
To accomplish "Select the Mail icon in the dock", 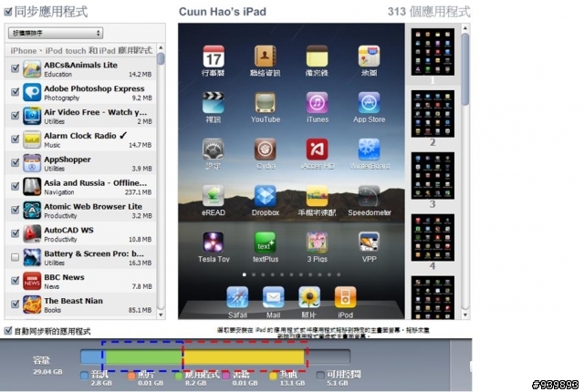I will (x=274, y=297).
